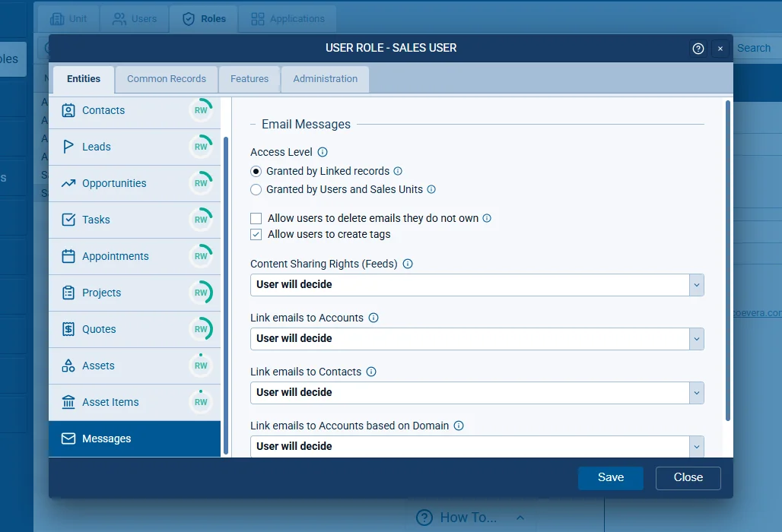Viewport: 782px width, 532px height.
Task: Open the Features tab
Action: click(x=250, y=79)
